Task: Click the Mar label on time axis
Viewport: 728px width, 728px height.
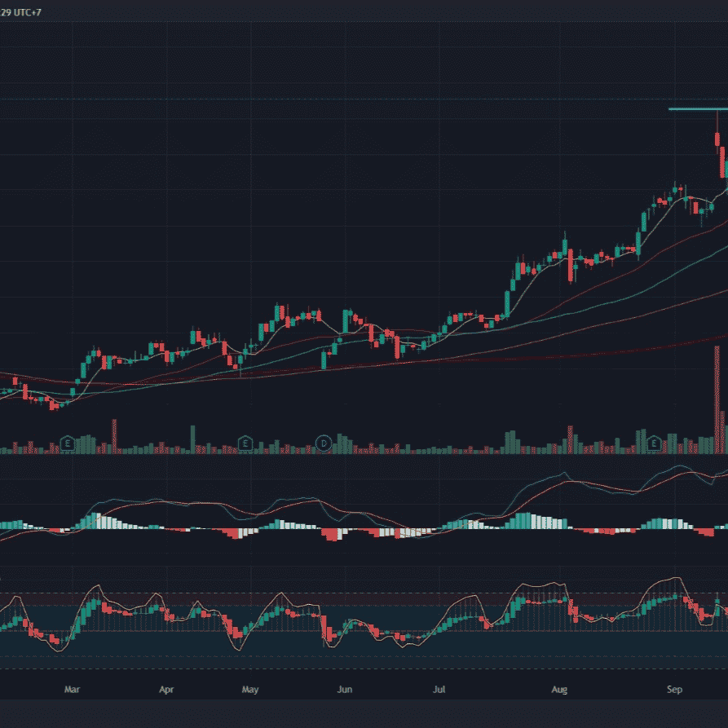Action: 72,690
